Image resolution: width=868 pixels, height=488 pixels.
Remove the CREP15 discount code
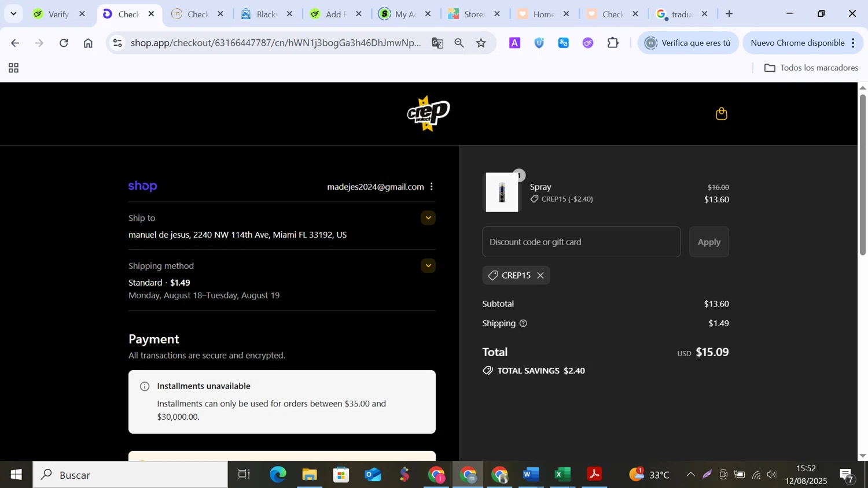click(x=540, y=275)
